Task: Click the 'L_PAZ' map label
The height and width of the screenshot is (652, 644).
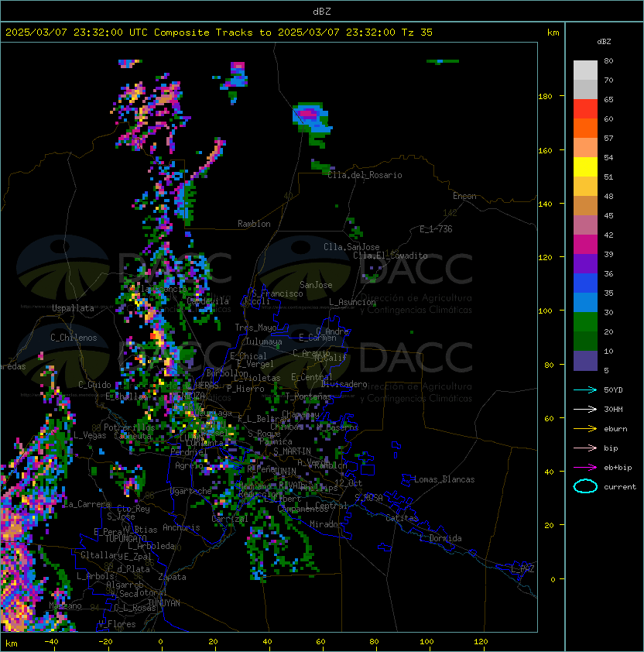Action: (x=522, y=569)
